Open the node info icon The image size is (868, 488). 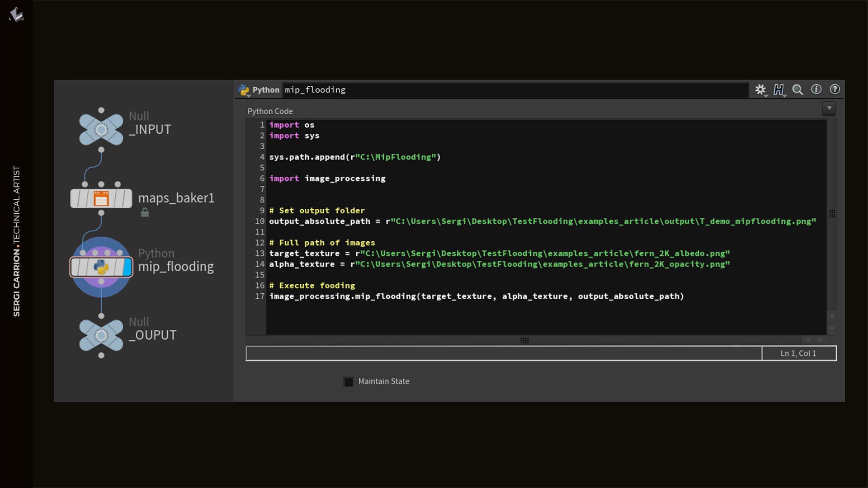coord(816,89)
